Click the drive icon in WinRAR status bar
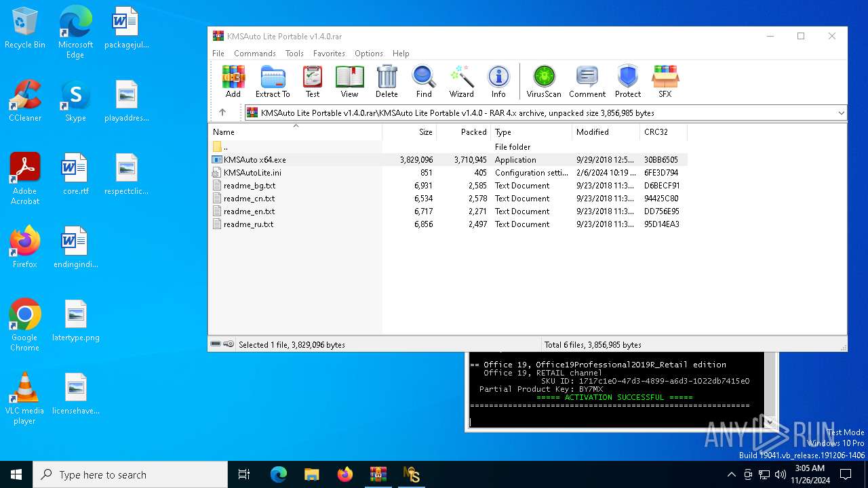The width and height of the screenshot is (868, 488). [x=216, y=344]
